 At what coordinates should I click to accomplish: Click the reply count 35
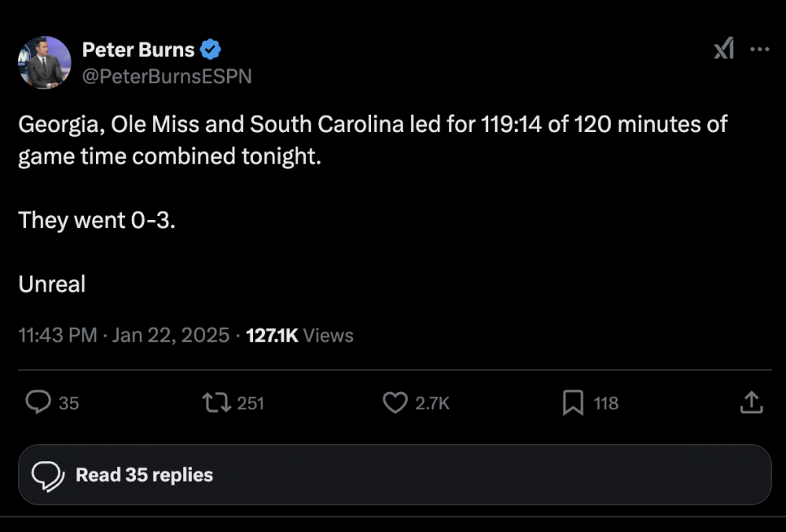point(69,403)
